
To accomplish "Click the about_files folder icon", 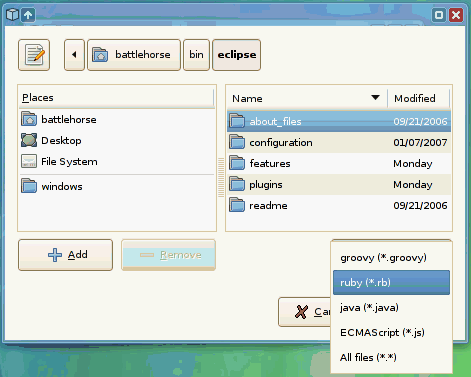I will 237,121.
